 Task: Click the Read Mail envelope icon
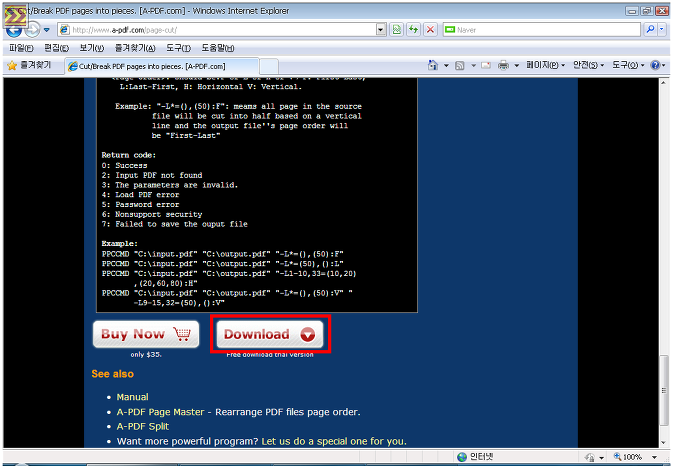tap(486, 65)
